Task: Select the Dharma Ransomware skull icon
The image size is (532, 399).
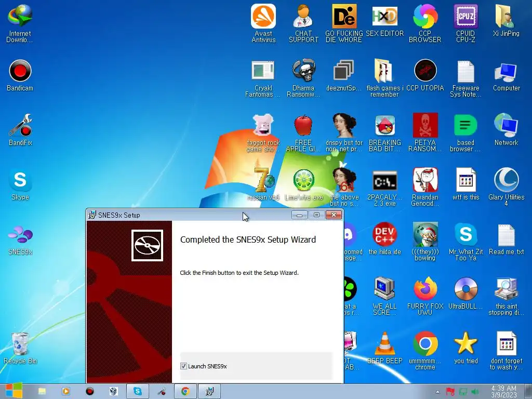Action: click(x=303, y=78)
